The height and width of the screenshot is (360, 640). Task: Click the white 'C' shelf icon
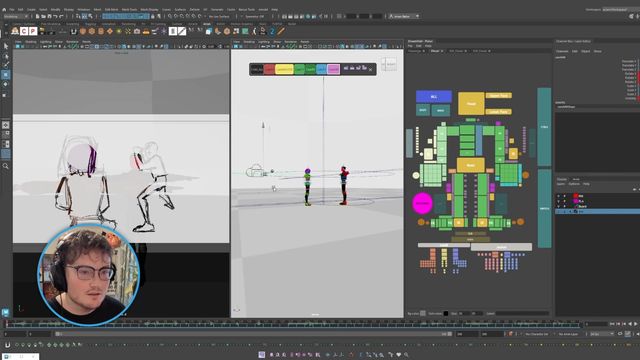click(x=24, y=31)
